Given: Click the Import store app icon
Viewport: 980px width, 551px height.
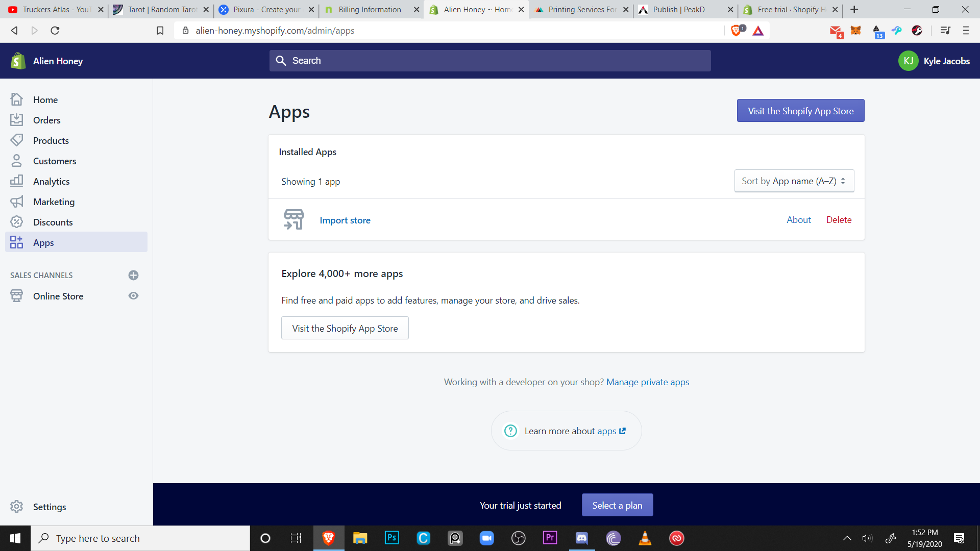Looking at the screenshot, I should [x=293, y=219].
